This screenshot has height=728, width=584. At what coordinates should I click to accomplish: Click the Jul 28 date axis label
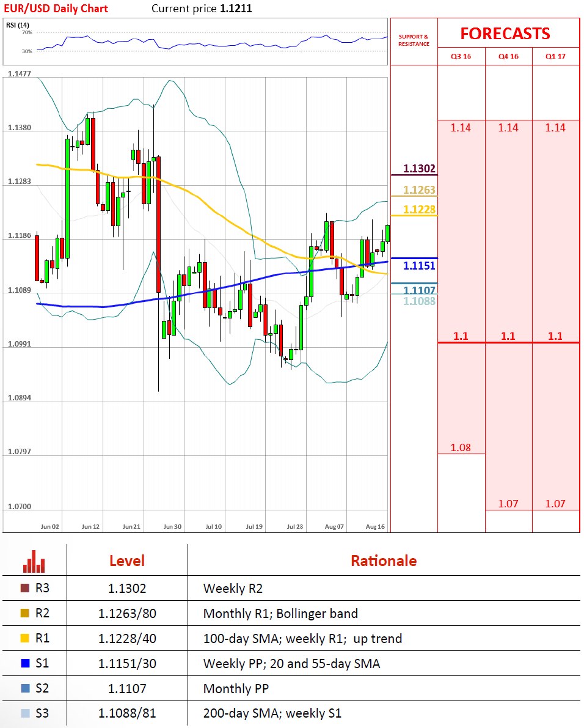[x=294, y=526]
